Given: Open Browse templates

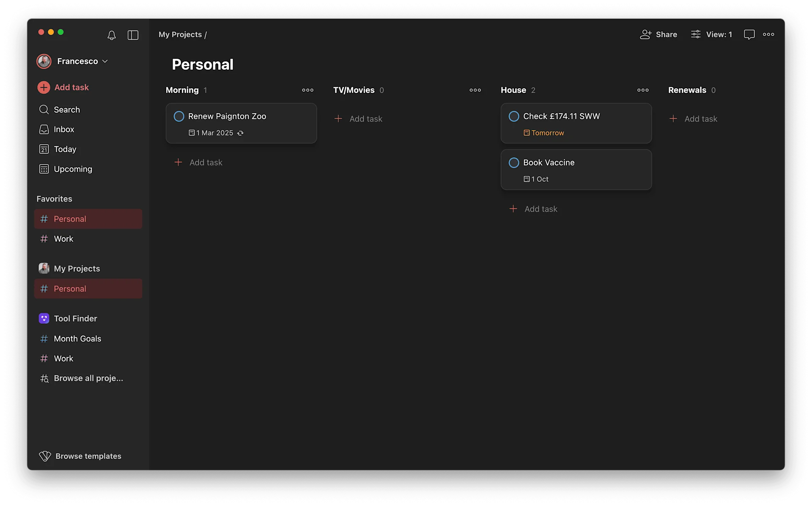Looking at the screenshot, I should [88, 456].
